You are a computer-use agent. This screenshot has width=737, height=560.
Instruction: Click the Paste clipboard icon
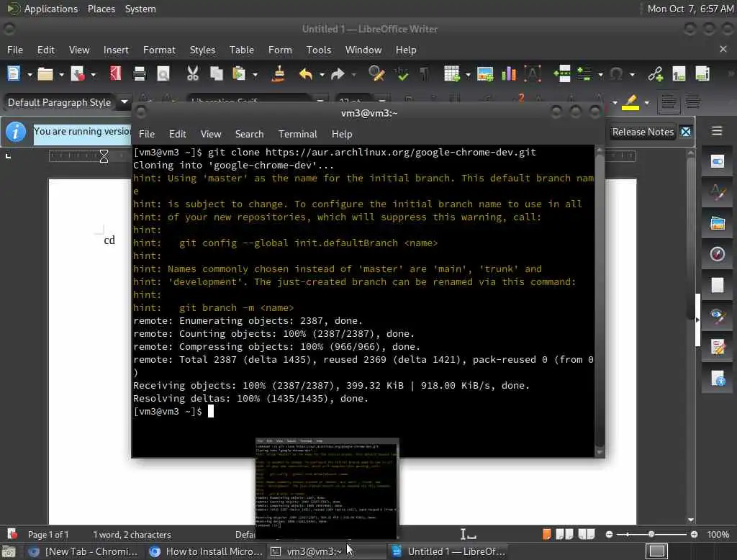(239, 74)
